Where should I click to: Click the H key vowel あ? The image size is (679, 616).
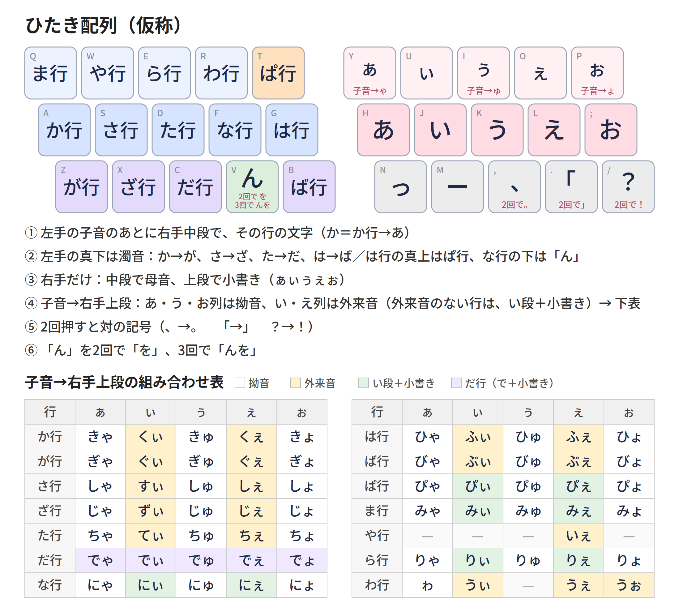coord(384,130)
